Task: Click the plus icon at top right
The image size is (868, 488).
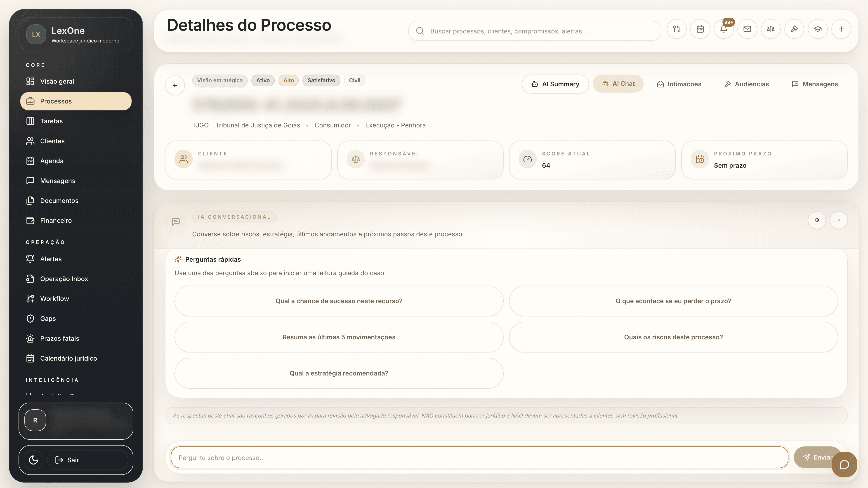Action: click(841, 29)
